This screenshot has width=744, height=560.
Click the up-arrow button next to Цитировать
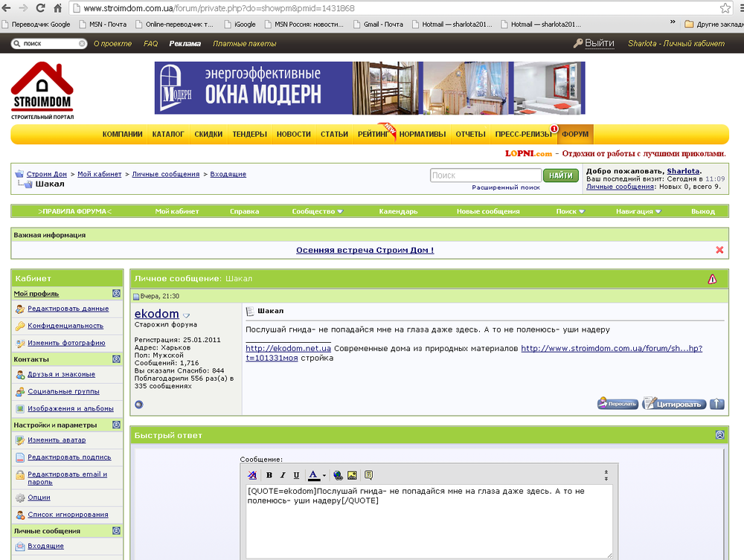[717, 404]
